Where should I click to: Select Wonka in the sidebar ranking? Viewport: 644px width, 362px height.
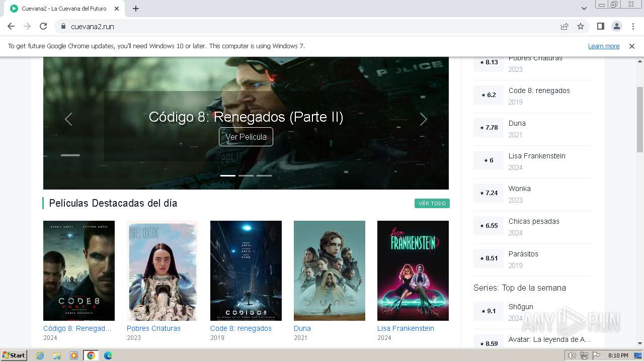tap(519, 189)
